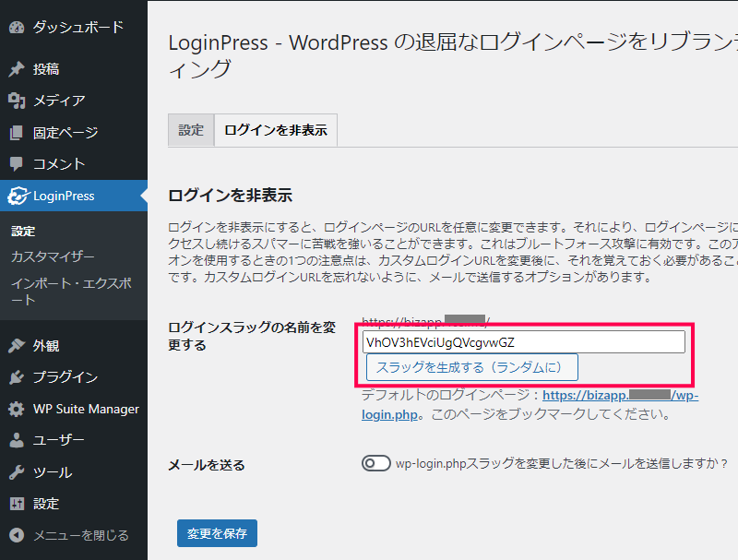Click the person icon beside ユーザー
The height and width of the screenshot is (560, 738).
pyautogui.click(x=17, y=440)
